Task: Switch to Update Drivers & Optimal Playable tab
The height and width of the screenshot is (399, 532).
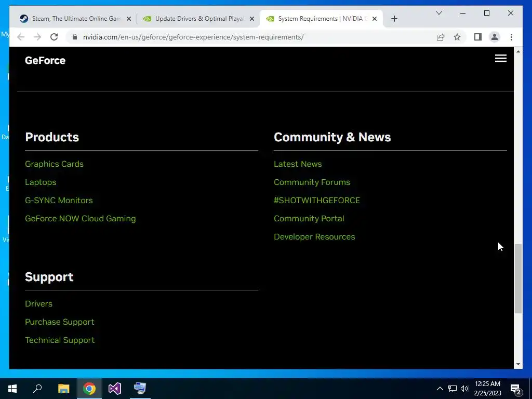Action: click(199, 19)
